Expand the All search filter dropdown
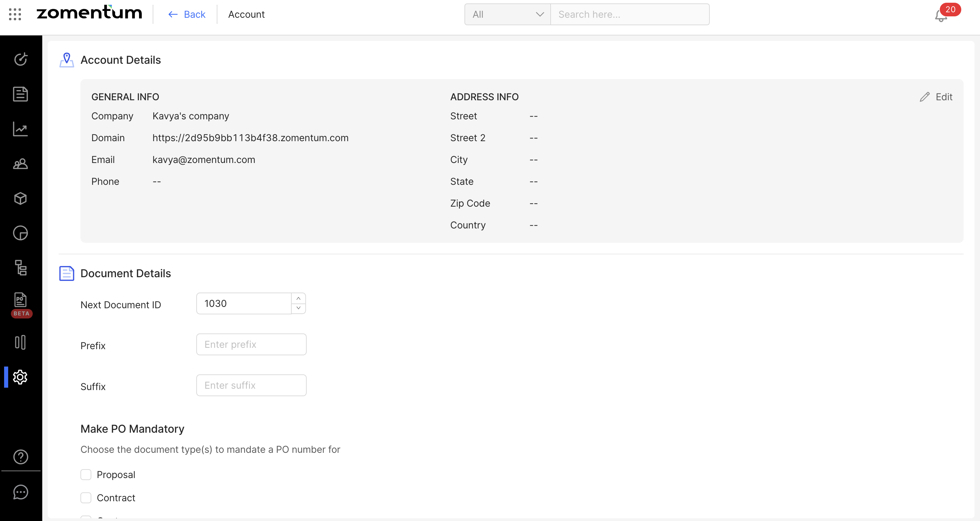 coord(507,14)
